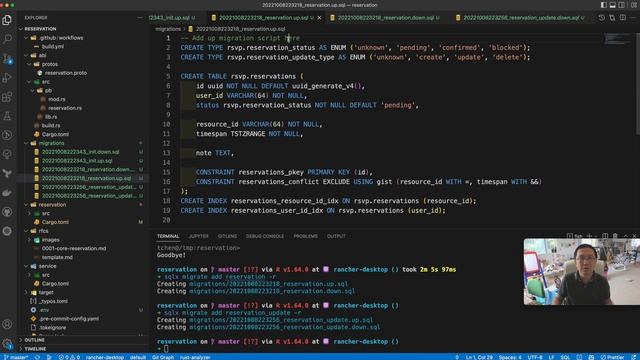
Task: Collapse the RESERVATION root folder
Action: (x=40, y=29)
